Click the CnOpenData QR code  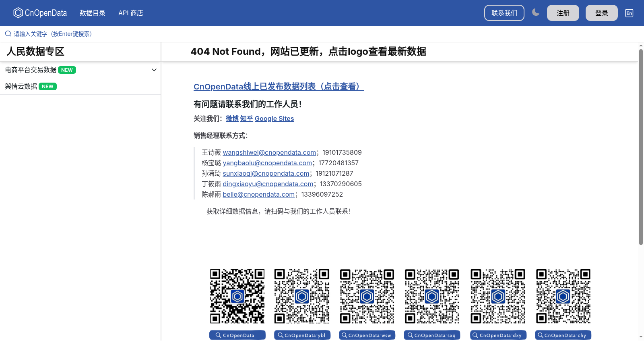[x=237, y=296]
